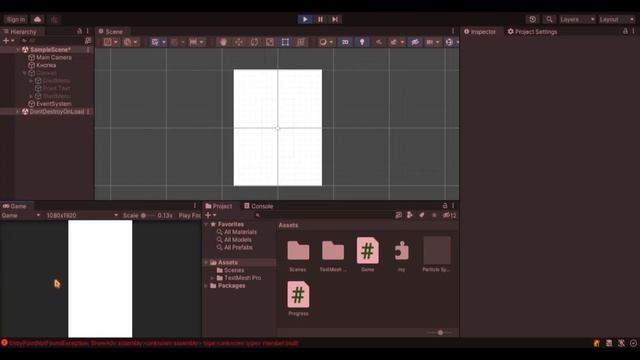Toggle grid snapping in the Scene toolbar
The height and width of the screenshot is (360, 640).
coord(174,42)
